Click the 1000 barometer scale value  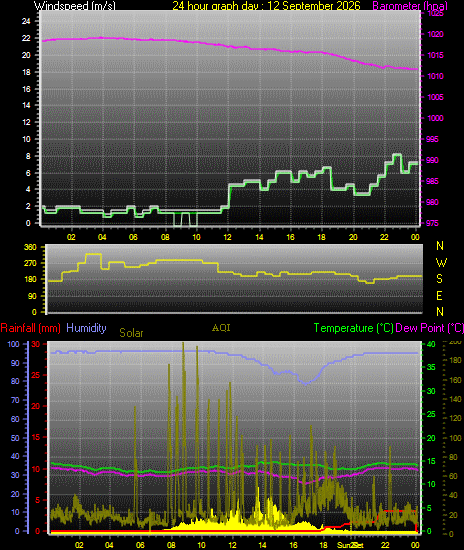coord(435,118)
